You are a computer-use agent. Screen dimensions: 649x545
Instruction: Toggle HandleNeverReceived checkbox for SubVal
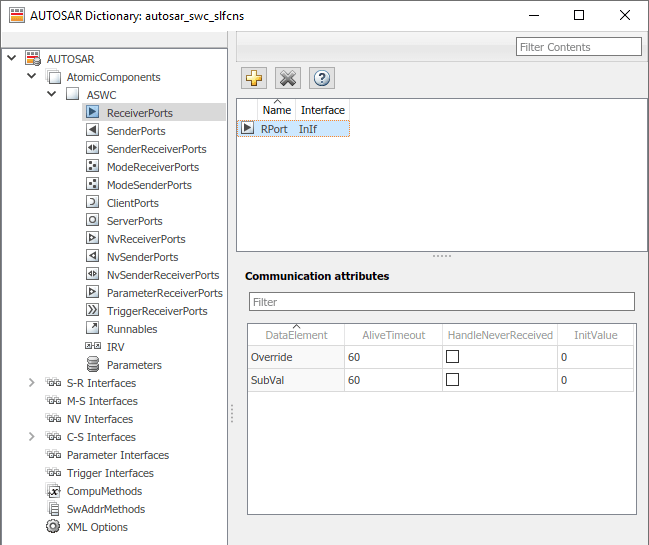pos(452,379)
